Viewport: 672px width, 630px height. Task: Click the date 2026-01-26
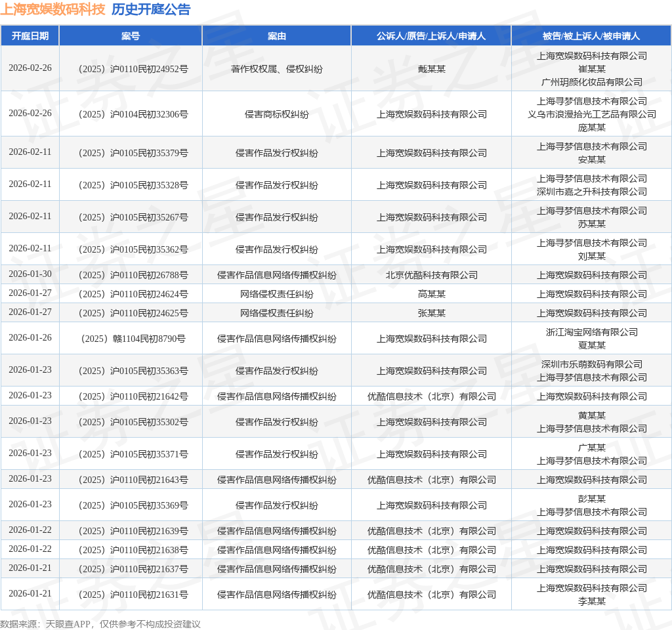tap(30, 338)
